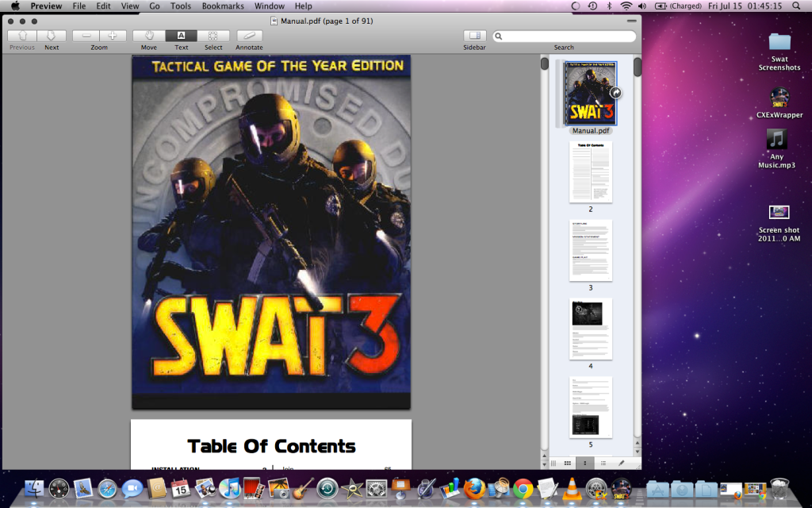The height and width of the screenshot is (508, 812).
Task: Launch Google Chrome from the Dock
Action: click(523, 488)
